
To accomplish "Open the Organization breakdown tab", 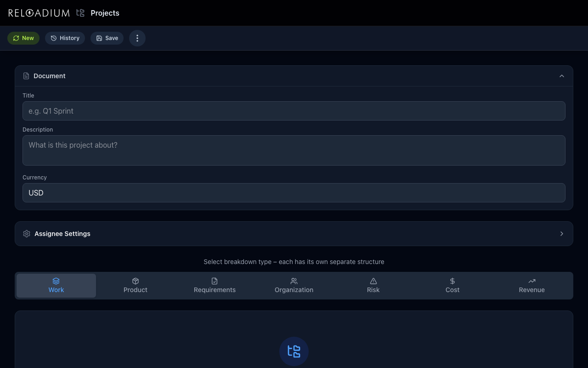I will [x=294, y=286].
